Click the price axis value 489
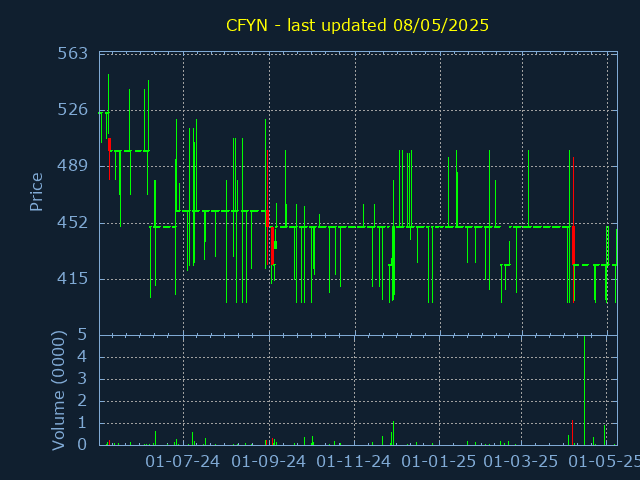Screen dimensions: 640x480 (x=73, y=166)
